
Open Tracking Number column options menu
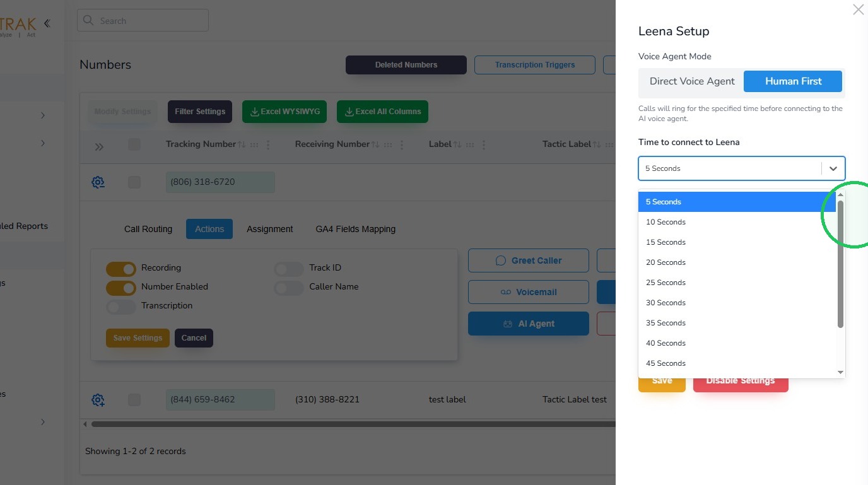tap(268, 144)
